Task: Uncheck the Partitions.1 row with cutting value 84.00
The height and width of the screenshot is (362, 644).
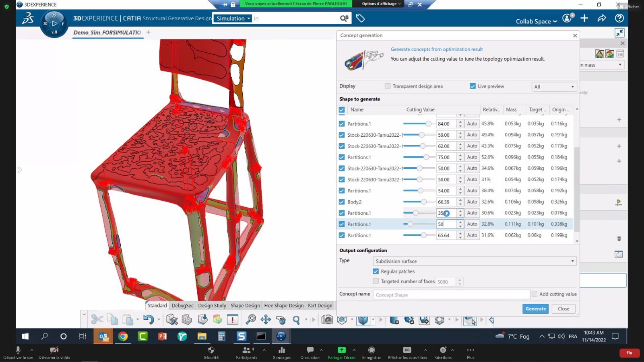Action: (x=342, y=124)
